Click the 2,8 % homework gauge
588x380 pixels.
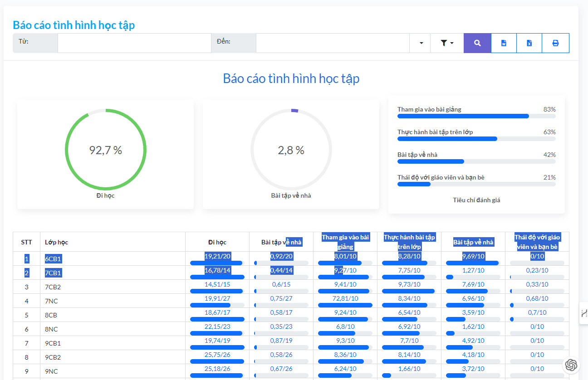point(291,150)
